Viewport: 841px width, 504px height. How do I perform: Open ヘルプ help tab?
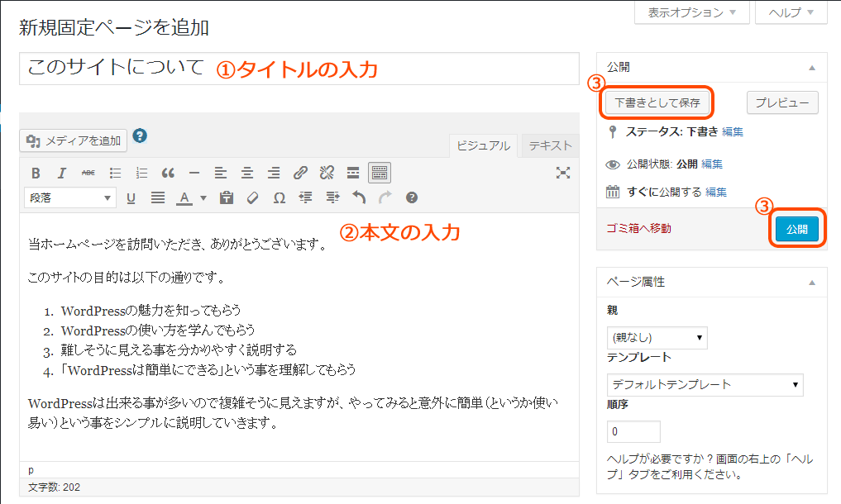[x=791, y=12]
